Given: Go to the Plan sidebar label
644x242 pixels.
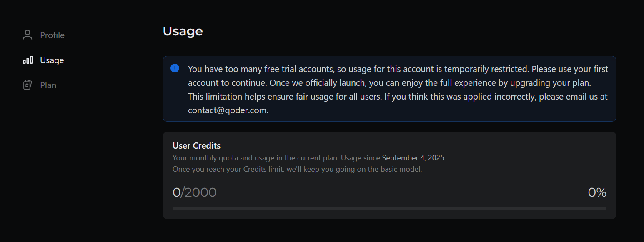Looking at the screenshot, I should (x=48, y=85).
